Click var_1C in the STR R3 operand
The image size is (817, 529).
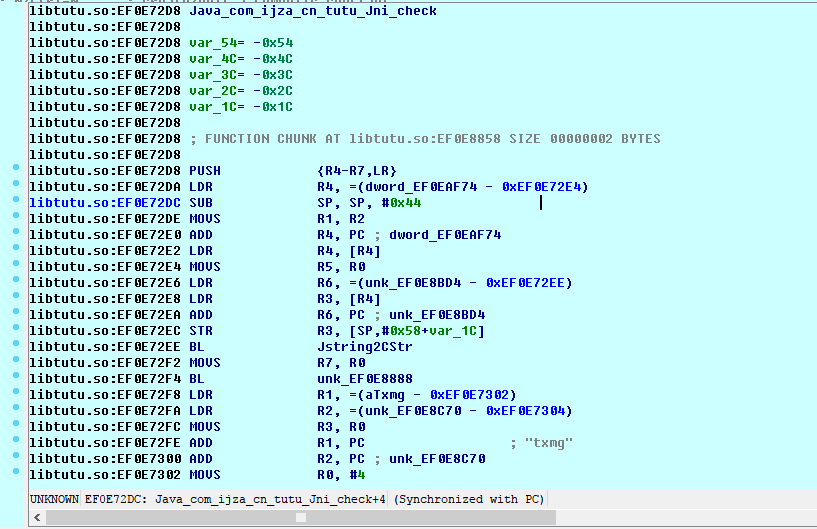tap(453, 331)
